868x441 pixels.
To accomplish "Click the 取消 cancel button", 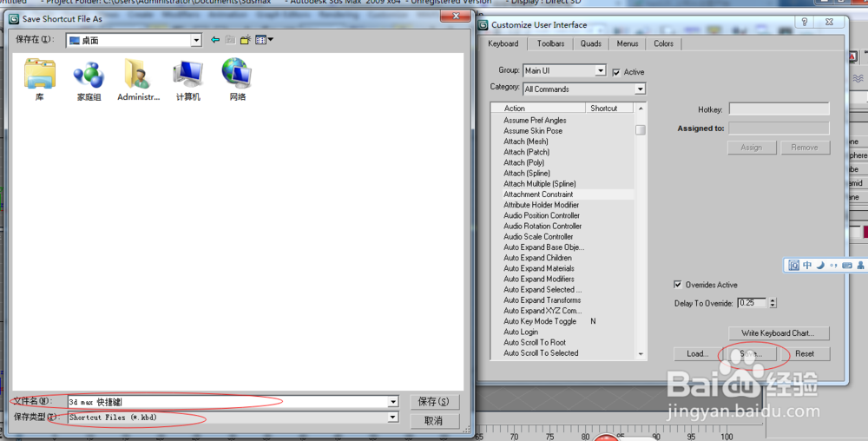I will click(x=435, y=420).
